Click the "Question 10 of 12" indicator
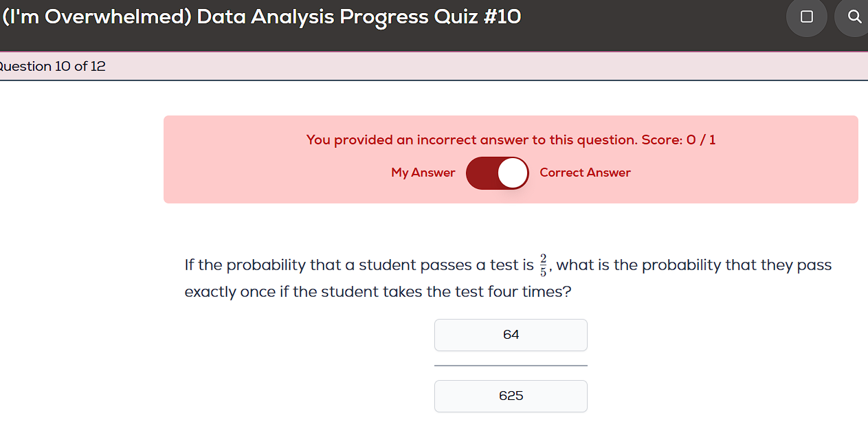The image size is (868, 444). coord(54,67)
